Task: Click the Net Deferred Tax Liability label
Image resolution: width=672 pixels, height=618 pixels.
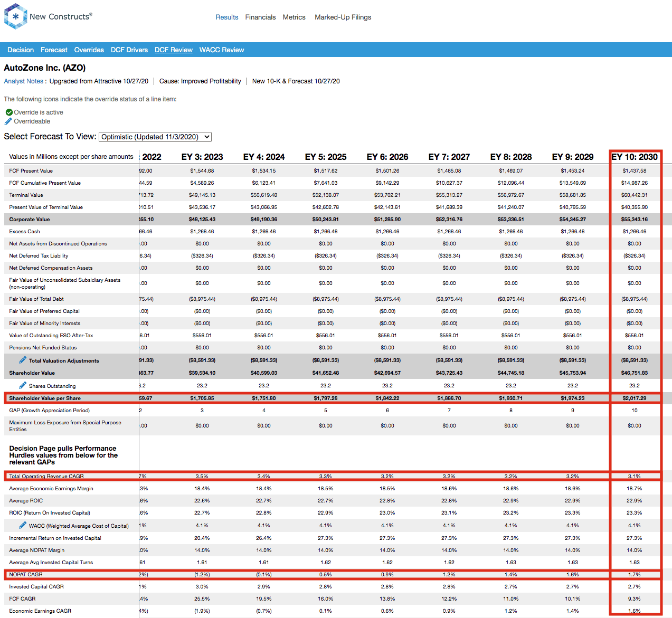Action: (x=39, y=256)
